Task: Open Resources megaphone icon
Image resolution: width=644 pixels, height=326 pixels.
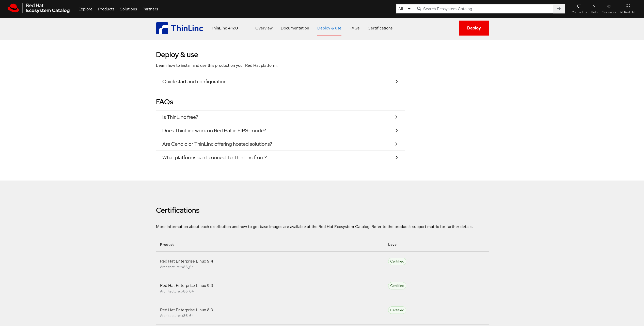Action: pyautogui.click(x=608, y=6)
